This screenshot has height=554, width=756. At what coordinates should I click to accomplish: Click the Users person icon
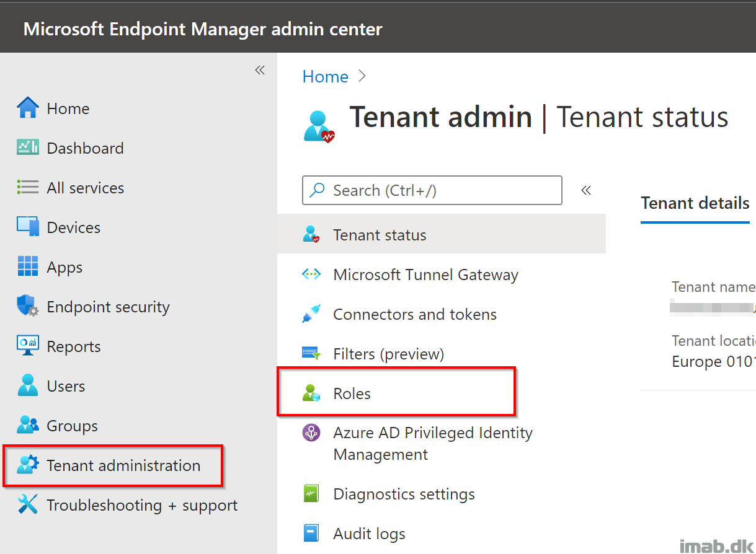28,385
